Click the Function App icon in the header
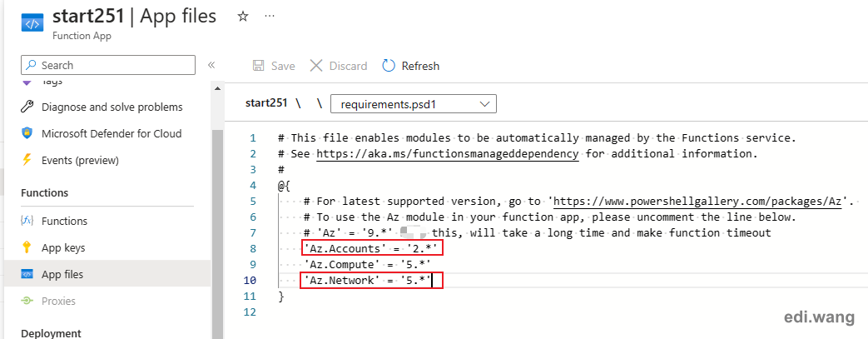Viewport: 868px width, 339px height. (32, 24)
